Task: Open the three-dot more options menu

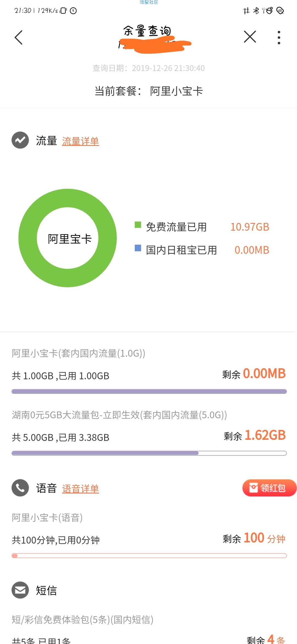Action: tap(279, 37)
